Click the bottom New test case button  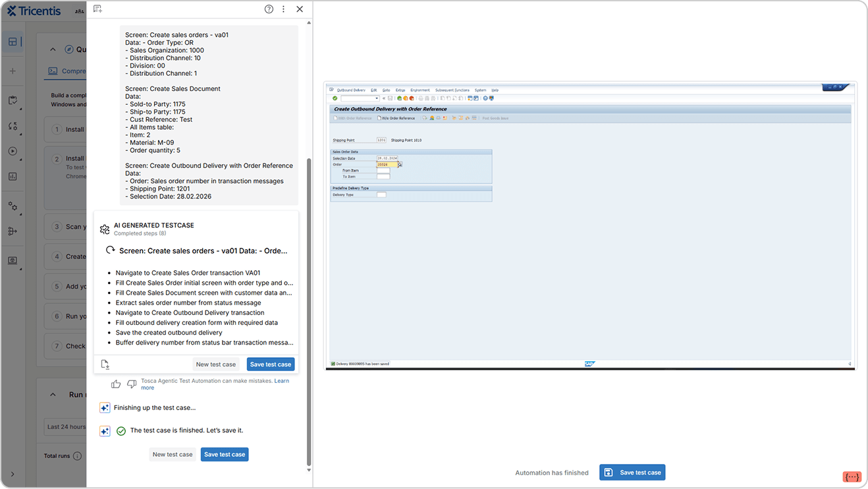tap(173, 455)
